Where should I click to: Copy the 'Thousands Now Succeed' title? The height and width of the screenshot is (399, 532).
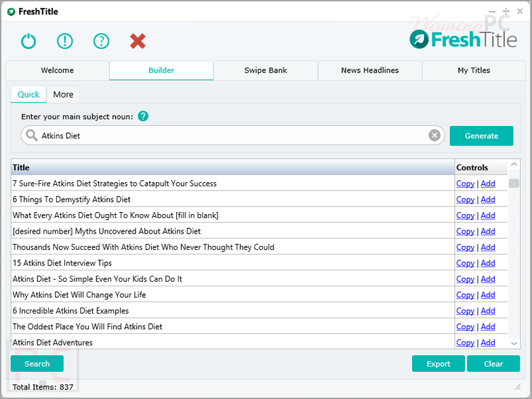click(x=465, y=247)
